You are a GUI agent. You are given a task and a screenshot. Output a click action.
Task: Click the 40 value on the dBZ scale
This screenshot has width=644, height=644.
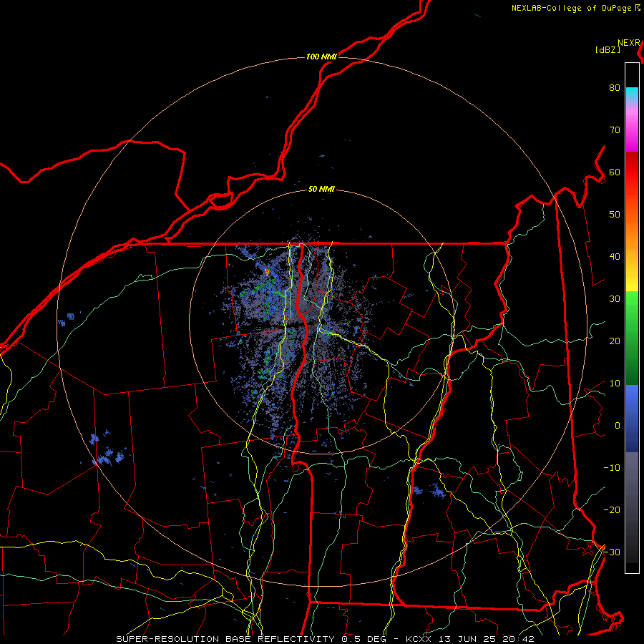pyautogui.click(x=615, y=257)
